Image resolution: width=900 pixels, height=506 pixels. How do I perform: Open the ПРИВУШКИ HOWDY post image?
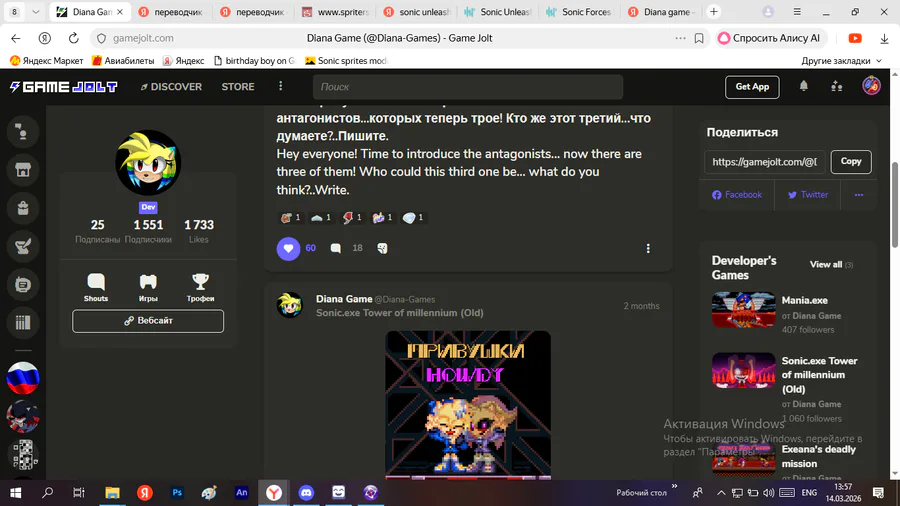tap(468, 404)
